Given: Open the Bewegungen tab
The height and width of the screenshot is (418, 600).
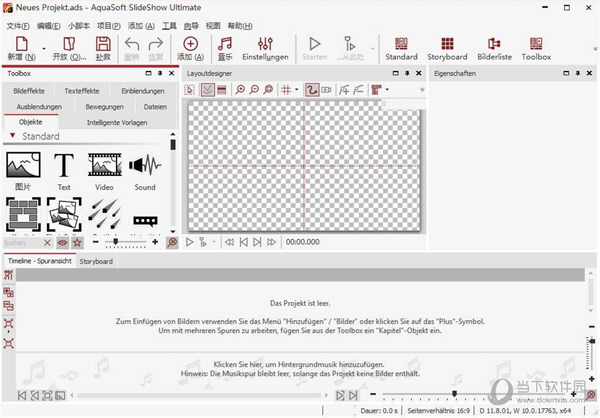Looking at the screenshot, I should [x=104, y=107].
